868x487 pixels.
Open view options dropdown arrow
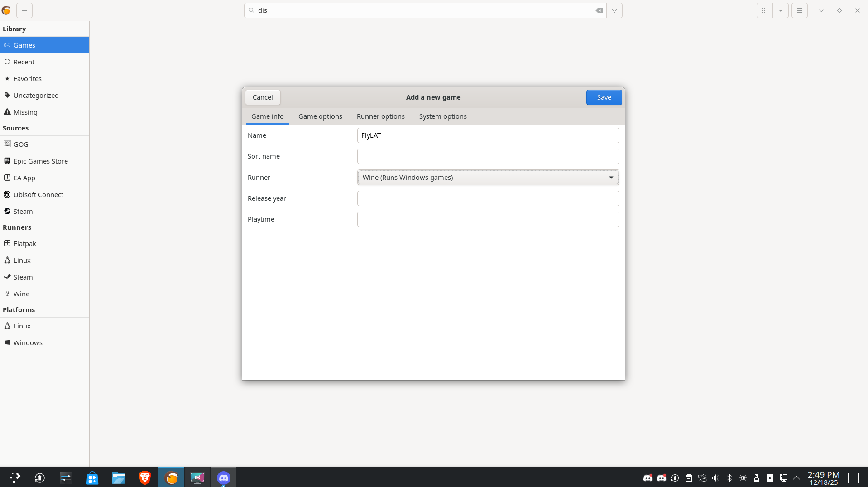pos(781,10)
